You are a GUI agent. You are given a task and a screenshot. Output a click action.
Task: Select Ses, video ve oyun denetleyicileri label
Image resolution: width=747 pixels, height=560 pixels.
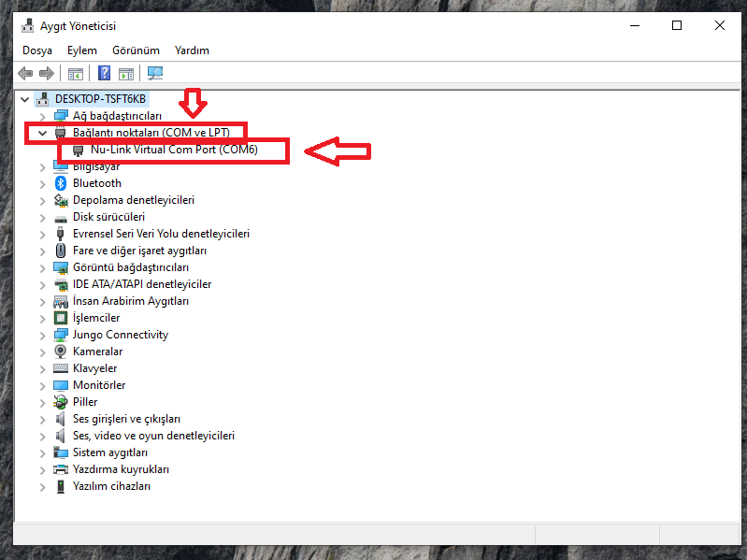[x=153, y=436]
